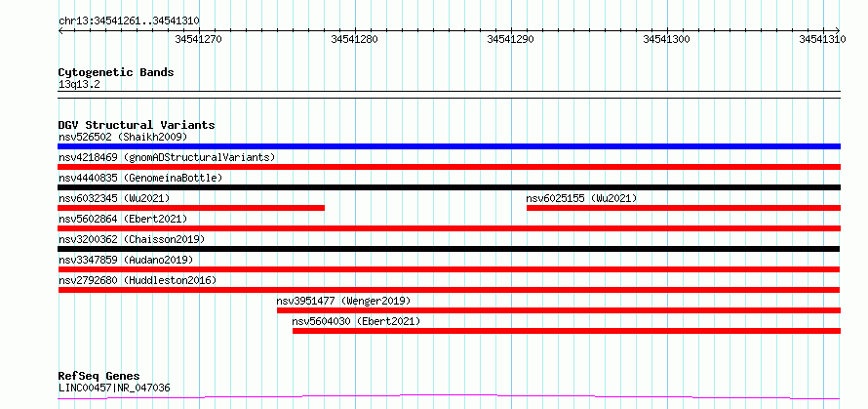
Task: Click the blue nsv526502 variant bar
Action: click(x=449, y=146)
